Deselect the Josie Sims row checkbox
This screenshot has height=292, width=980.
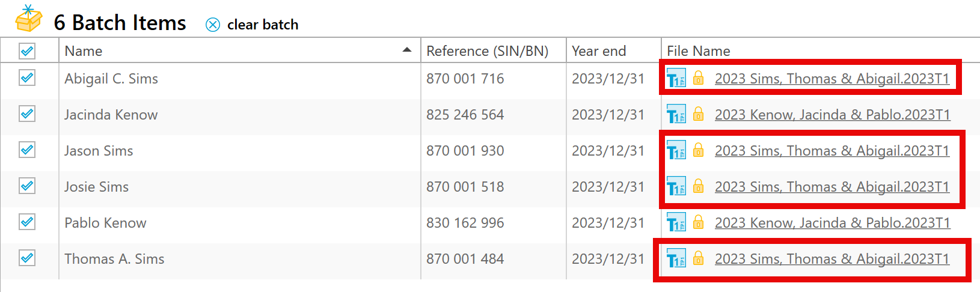pos(27,186)
